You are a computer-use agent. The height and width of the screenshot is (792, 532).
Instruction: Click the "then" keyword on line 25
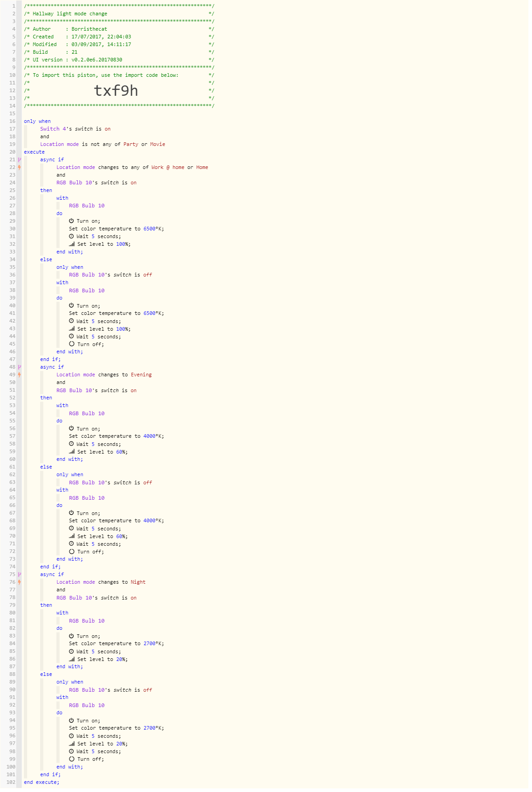46,190
